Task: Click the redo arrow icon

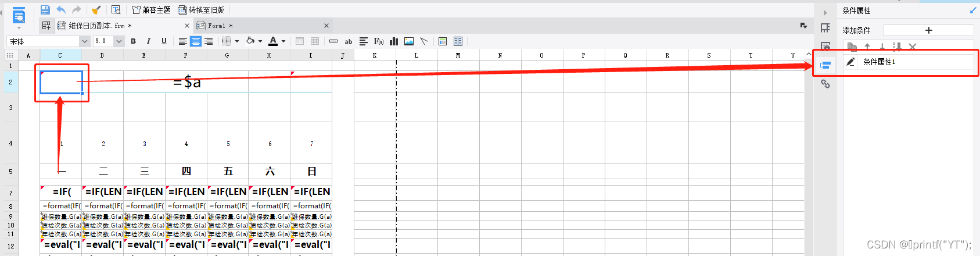Action: click(77, 10)
